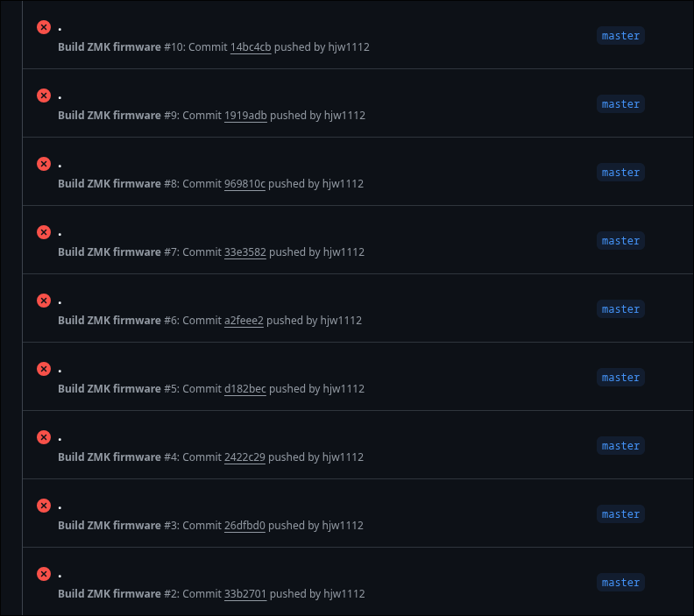Viewport: 694px width, 616px height.
Task: Open workflow run #3 title link
Action: point(60,507)
